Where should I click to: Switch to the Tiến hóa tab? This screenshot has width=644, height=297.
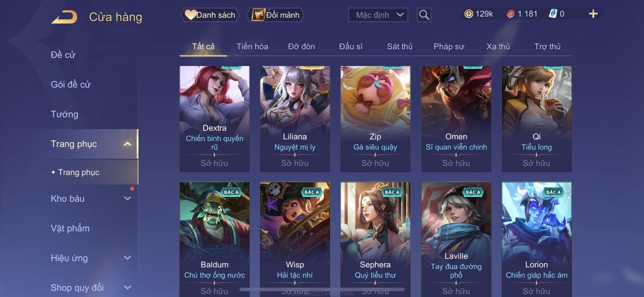pyautogui.click(x=252, y=46)
